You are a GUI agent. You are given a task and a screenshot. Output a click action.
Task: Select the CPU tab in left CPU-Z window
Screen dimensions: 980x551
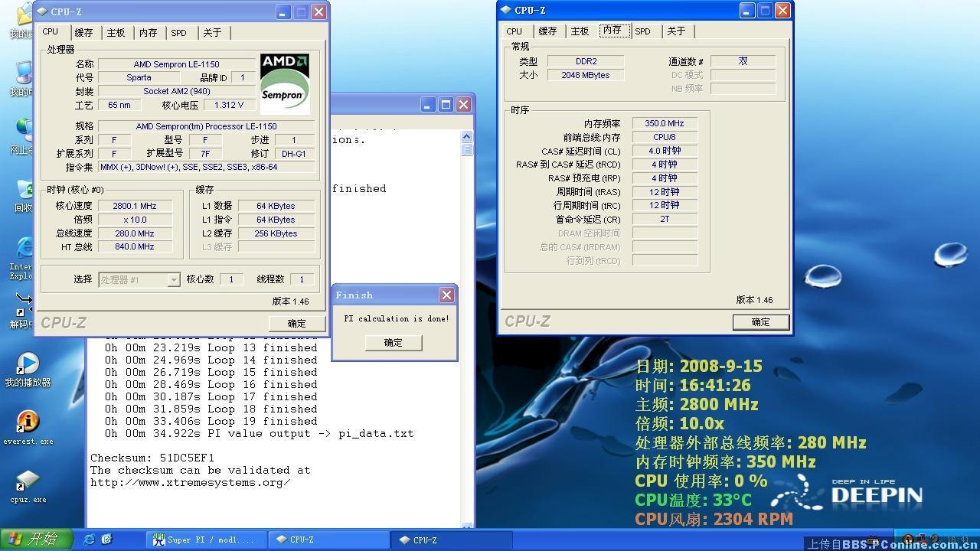pyautogui.click(x=51, y=31)
